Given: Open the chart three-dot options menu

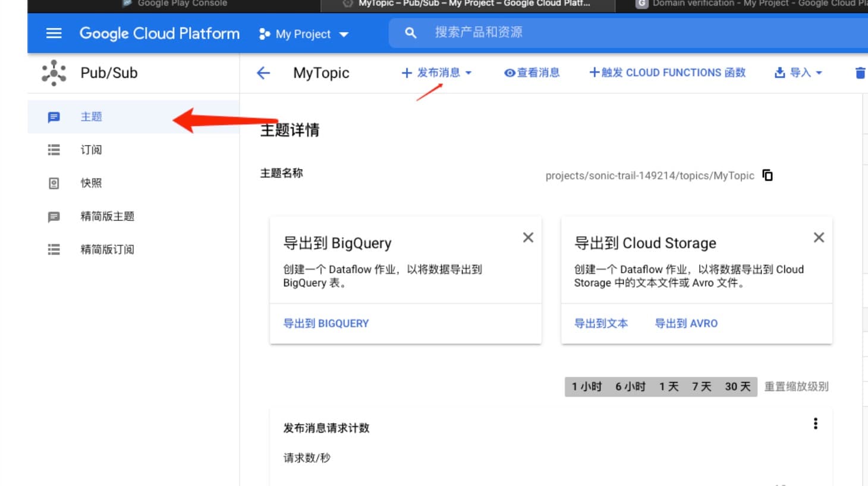Looking at the screenshot, I should click(x=816, y=424).
